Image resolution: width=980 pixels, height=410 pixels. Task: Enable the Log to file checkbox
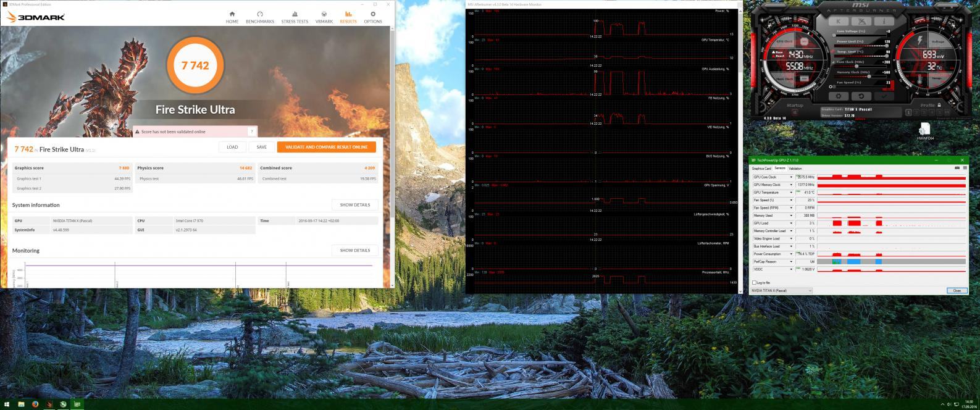point(754,283)
